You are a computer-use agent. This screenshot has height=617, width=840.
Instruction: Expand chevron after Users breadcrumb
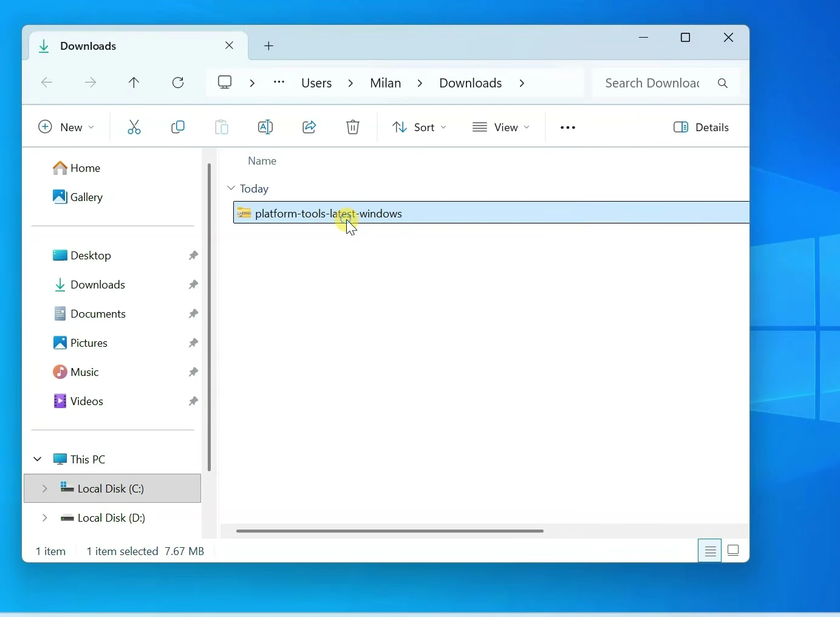coord(351,83)
